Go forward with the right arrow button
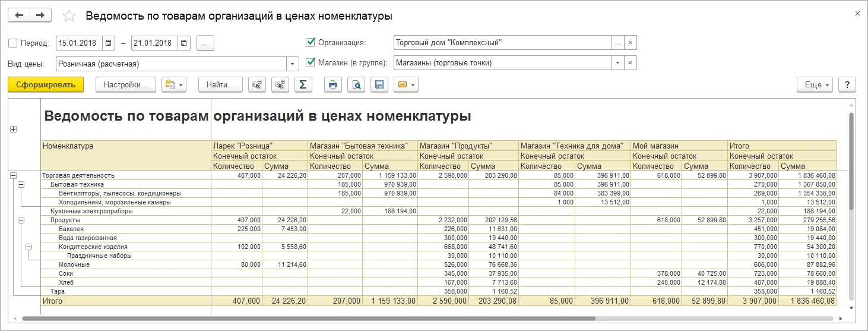The height and width of the screenshot is (331, 868). tap(40, 15)
